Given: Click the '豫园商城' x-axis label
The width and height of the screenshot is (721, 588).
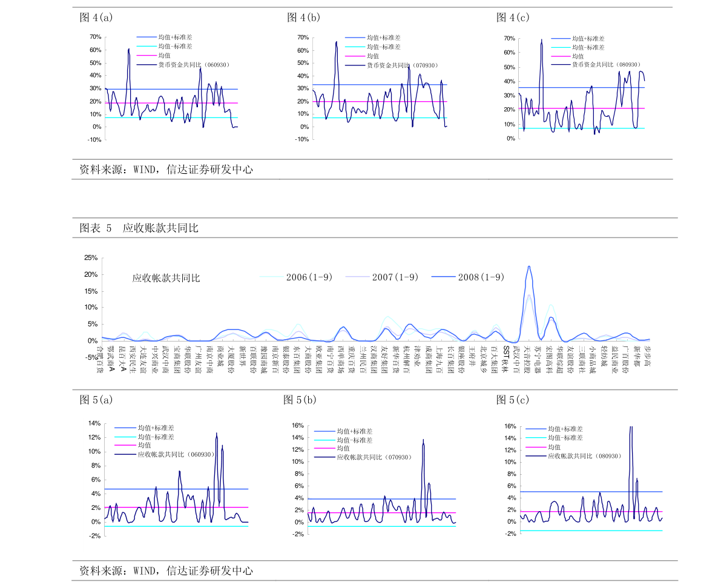Looking at the screenshot, I should click(x=263, y=360).
